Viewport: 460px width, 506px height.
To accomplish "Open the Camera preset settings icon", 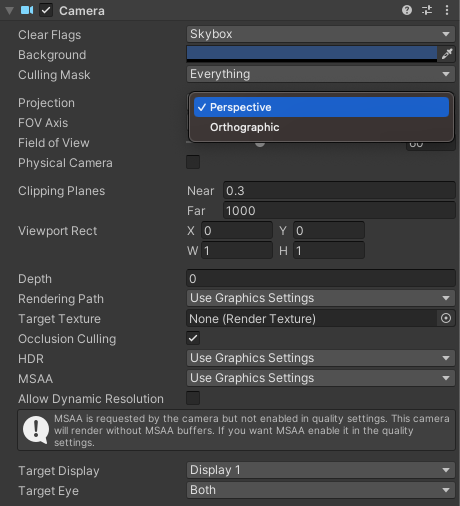I will click(x=427, y=10).
